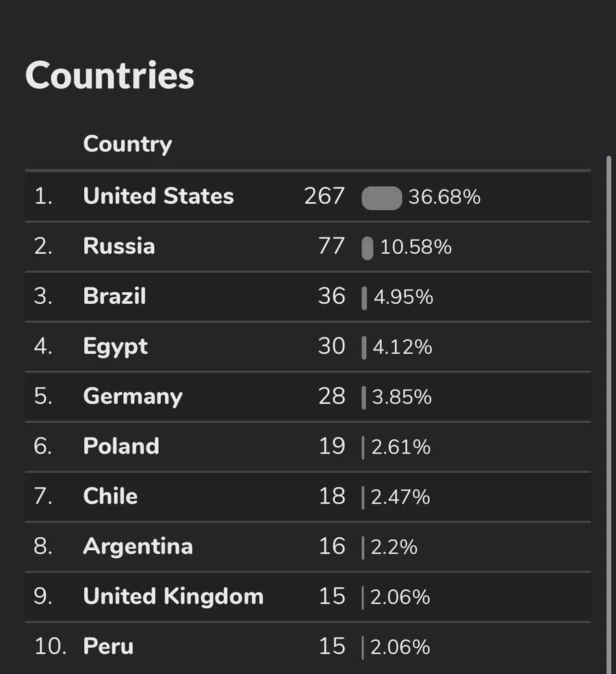Click the United States percentage bar
The image size is (616, 674).
[382, 198]
